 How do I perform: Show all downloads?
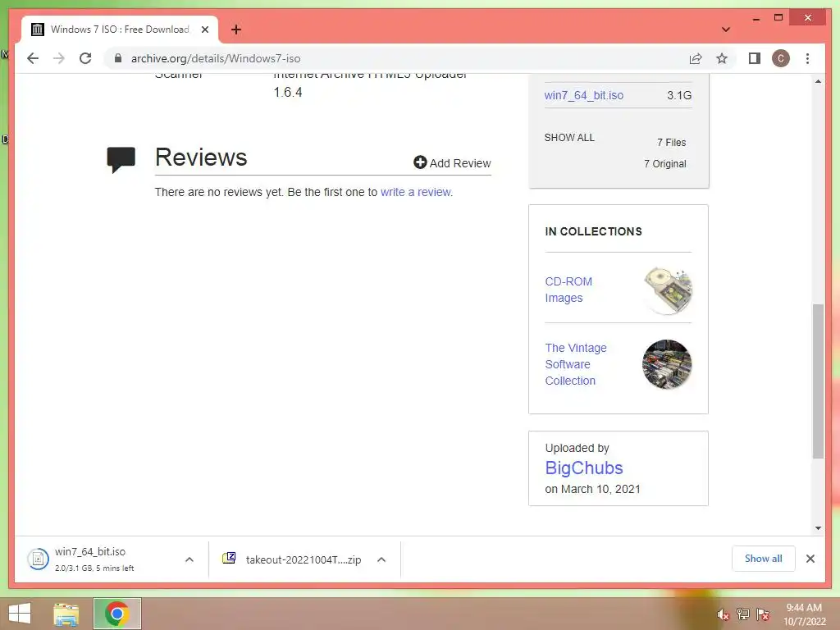[764, 559]
